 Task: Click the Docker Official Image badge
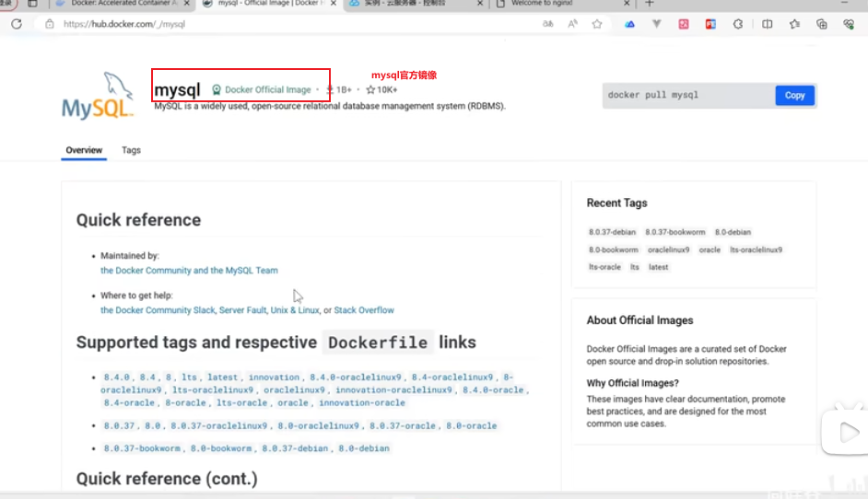tap(262, 89)
